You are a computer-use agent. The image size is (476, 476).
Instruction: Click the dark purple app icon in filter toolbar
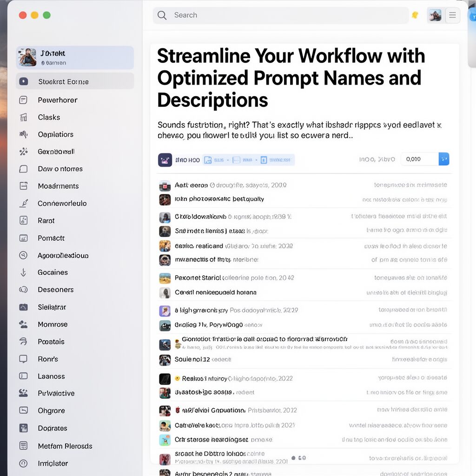click(x=165, y=160)
